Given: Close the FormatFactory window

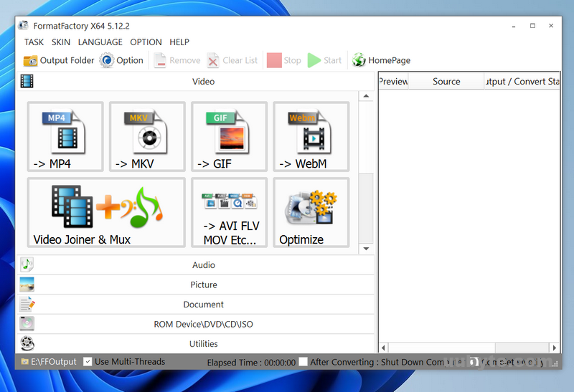Looking at the screenshot, I should 551,26.
